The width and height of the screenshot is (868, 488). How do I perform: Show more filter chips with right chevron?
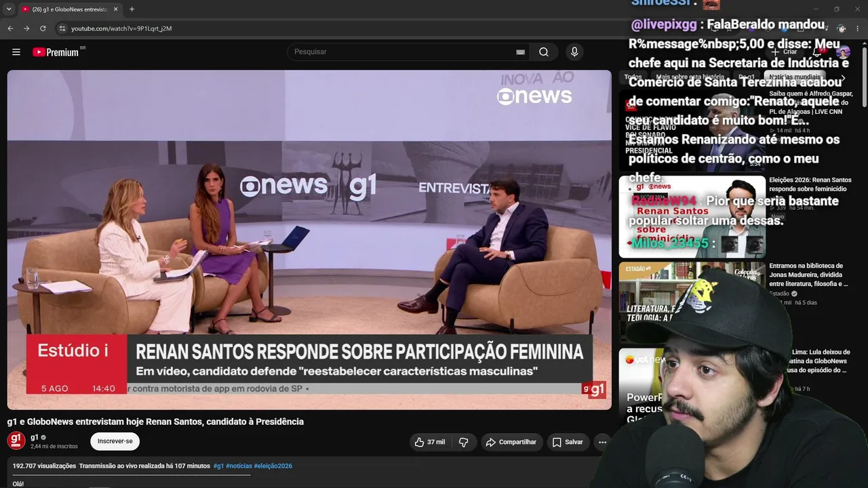click(x=843, y=78)
